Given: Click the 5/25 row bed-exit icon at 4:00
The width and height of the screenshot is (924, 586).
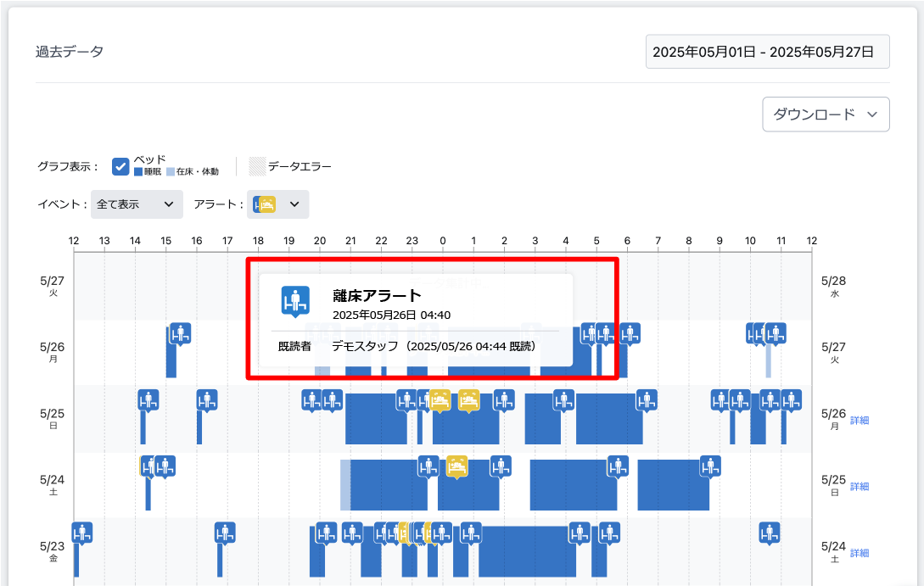Looking at the screenshot, I should point(563,399).
